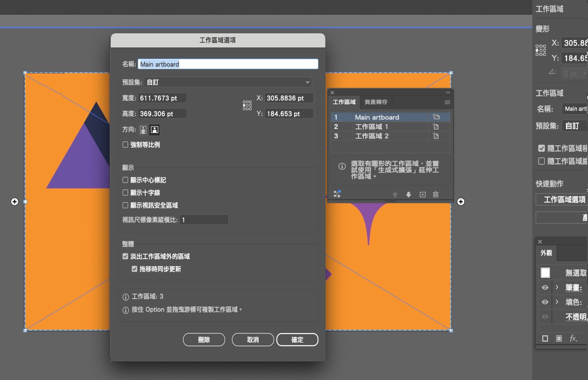This screenshot has height=380, width=588.
Task: Select landscape orientation icon
Action: click(x=154, y=130)
